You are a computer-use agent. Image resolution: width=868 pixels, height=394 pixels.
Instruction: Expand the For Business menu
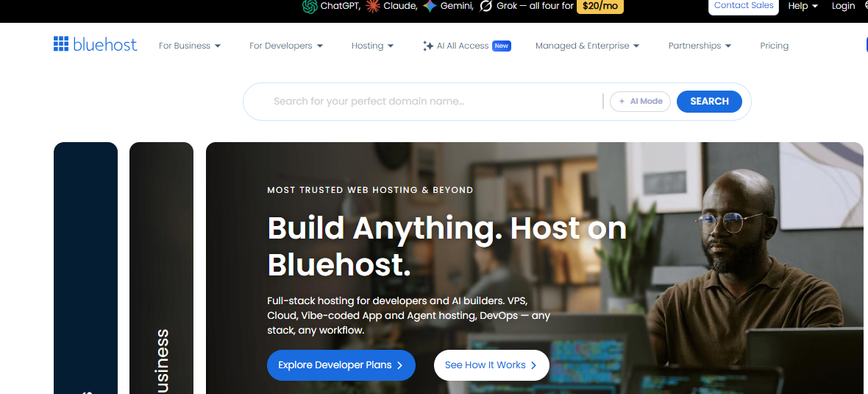[190, 46]
